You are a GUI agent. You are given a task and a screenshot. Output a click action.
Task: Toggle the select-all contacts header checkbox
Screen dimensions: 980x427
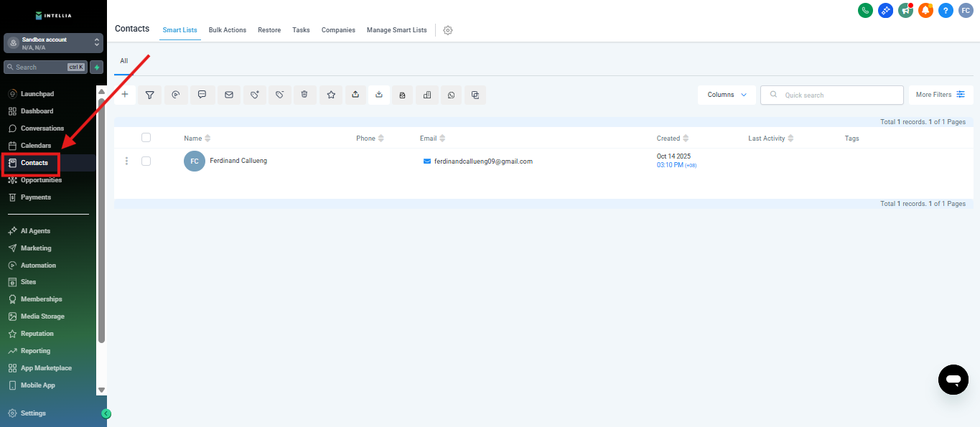[x=146, y=138]
